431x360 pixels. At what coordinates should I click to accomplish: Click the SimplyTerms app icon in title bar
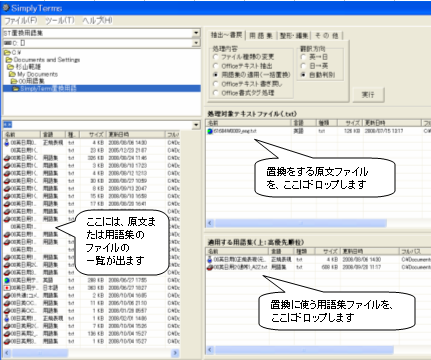click(x=6, y=8)
